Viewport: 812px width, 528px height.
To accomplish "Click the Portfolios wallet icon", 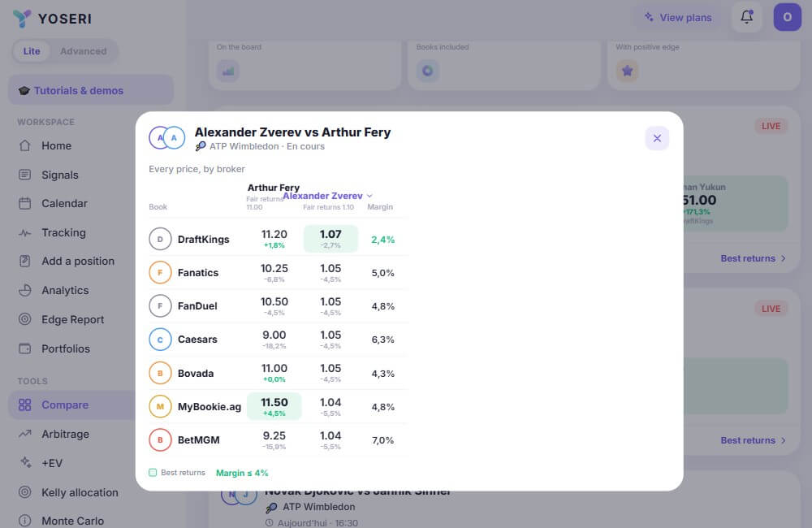I will [25, 348].
